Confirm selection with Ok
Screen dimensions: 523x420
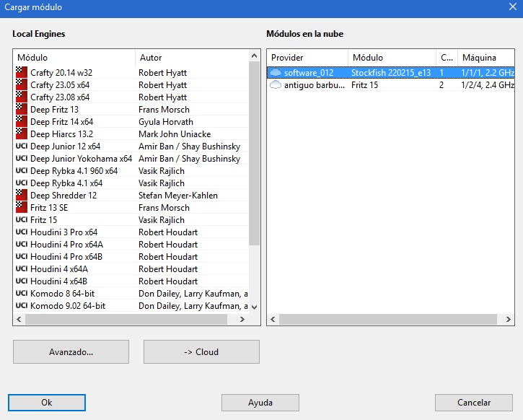click(x=47, y=403)
